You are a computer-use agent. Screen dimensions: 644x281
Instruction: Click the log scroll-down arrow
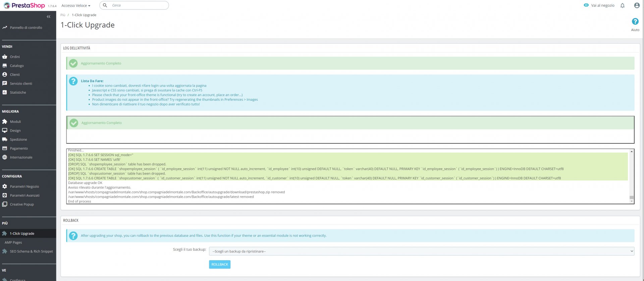632,201
